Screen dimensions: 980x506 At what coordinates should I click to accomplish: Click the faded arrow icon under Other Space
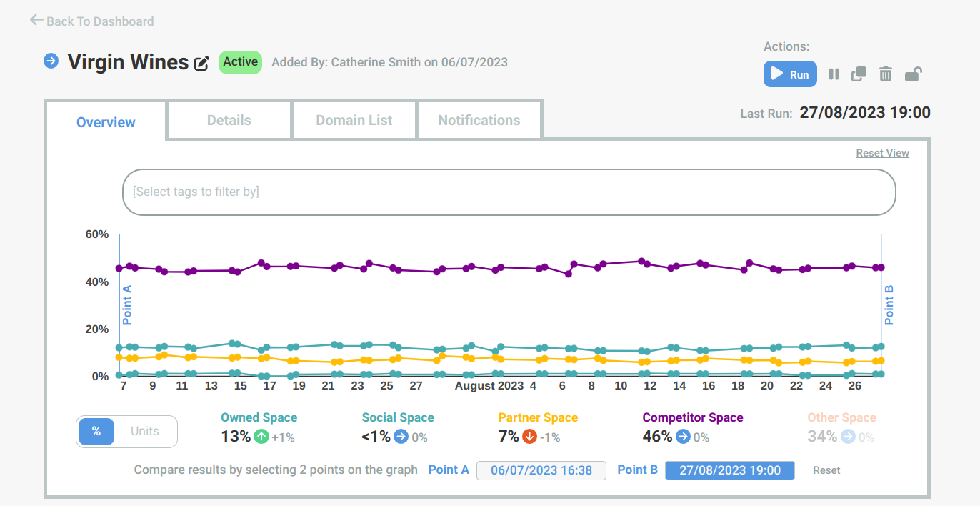tap(848, 436)
